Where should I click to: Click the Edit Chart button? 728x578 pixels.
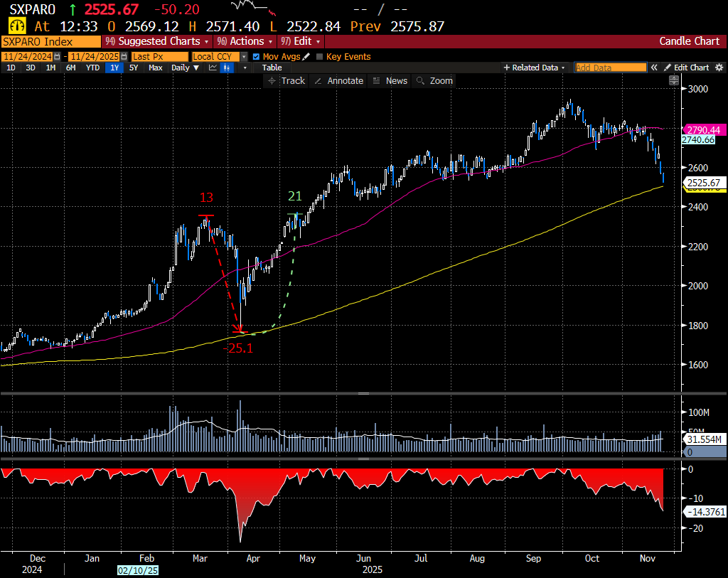click(x=687, y=68)
